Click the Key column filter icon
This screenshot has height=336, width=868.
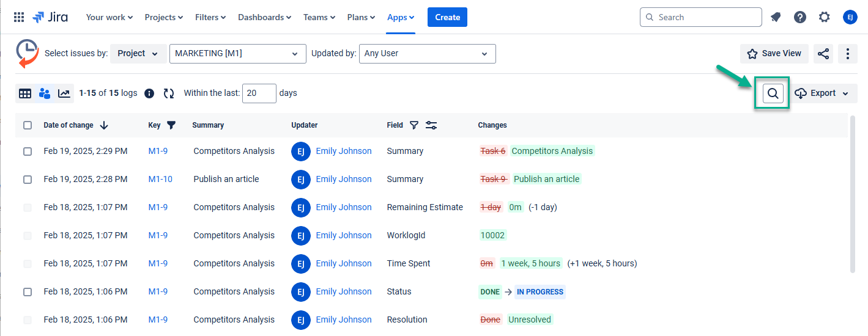tap(171, 125)
